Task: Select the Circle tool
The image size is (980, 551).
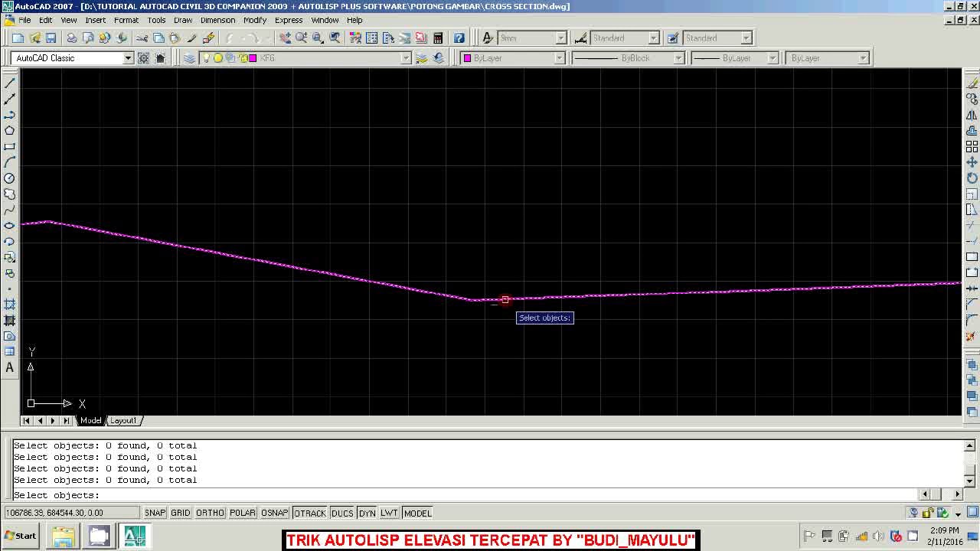Action: (x=9, y=178)
